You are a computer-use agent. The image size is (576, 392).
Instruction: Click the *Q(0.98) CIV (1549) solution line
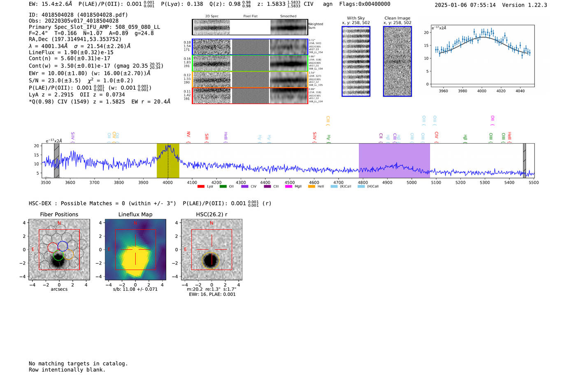(100, 101)
